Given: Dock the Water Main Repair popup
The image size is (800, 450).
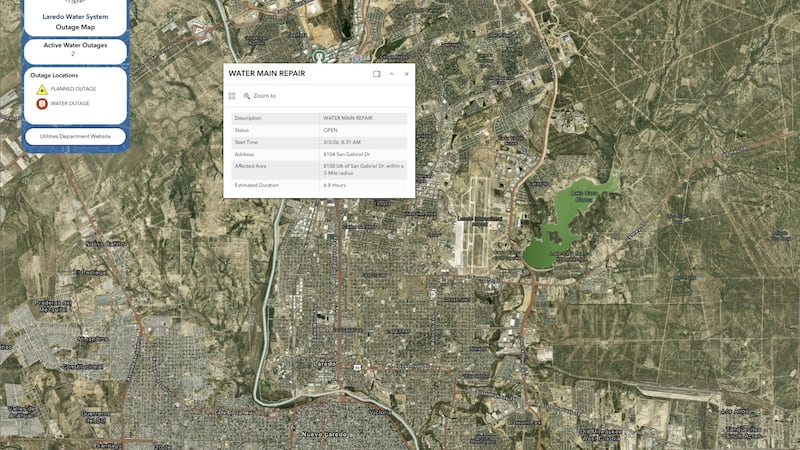Looking at the screenshot, I should click(377, 74).
